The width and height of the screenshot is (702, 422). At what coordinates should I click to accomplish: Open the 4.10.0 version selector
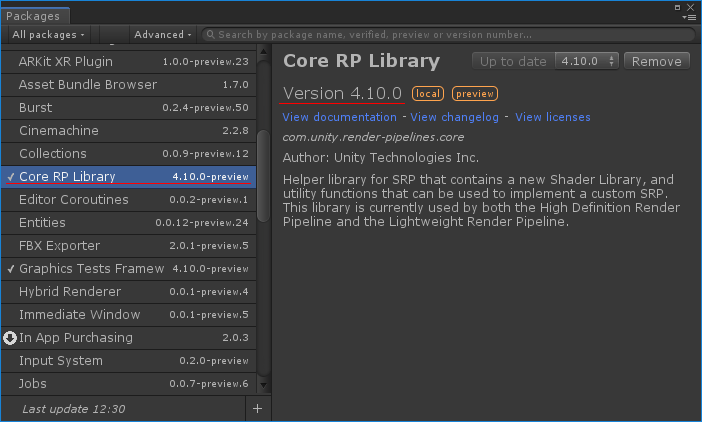click(x=587, y=61)
